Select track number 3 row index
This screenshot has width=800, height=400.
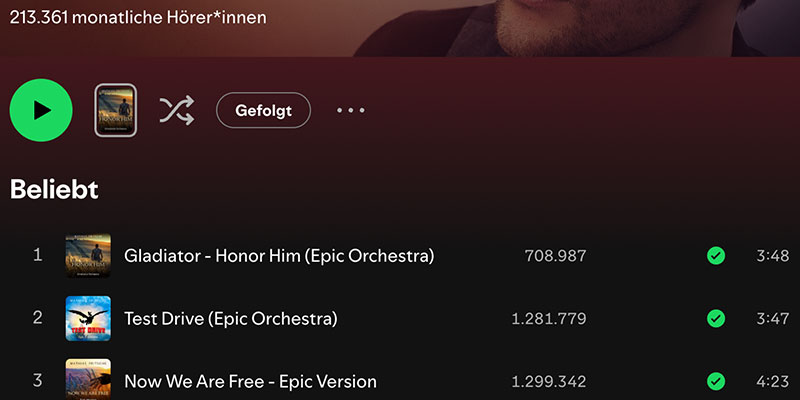tap(38, 380)
